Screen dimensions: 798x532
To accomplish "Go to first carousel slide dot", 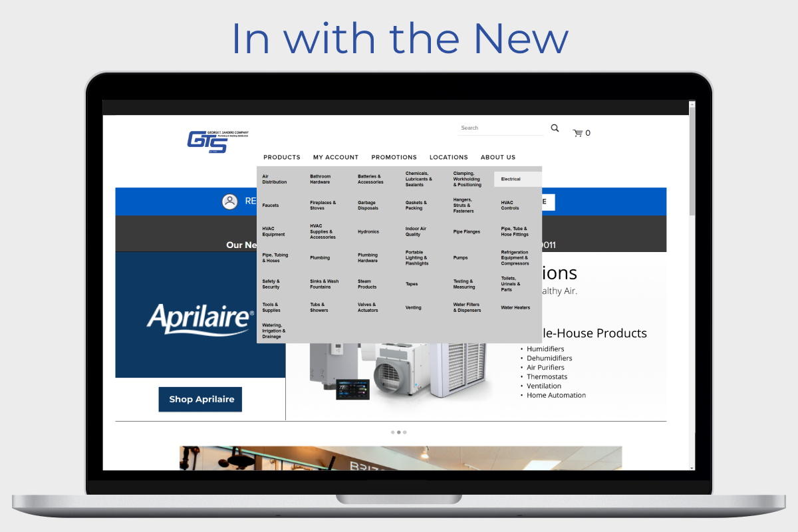I will 393,432.
